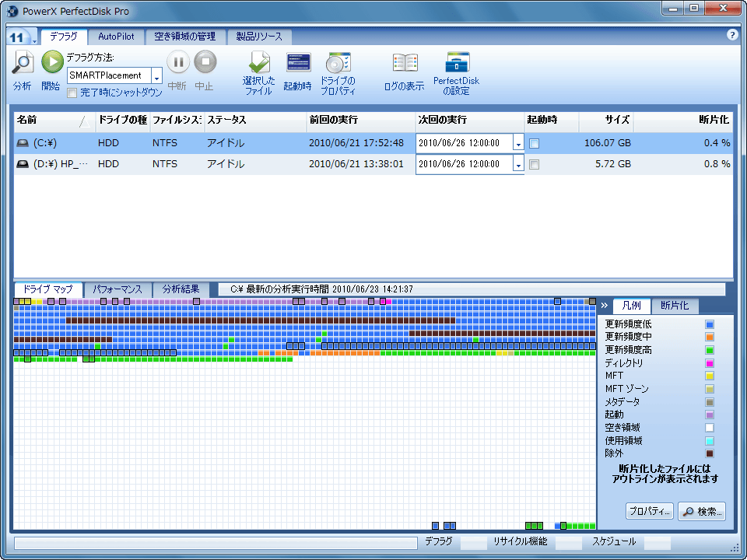
Task: Open ドライブのプロパティ icon
Action: coord(338,62)
